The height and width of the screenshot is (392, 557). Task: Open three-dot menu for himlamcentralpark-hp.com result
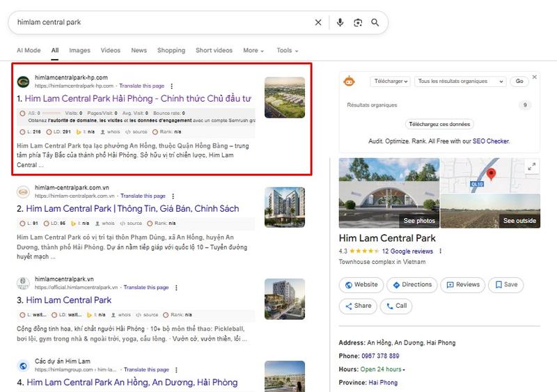171,86
